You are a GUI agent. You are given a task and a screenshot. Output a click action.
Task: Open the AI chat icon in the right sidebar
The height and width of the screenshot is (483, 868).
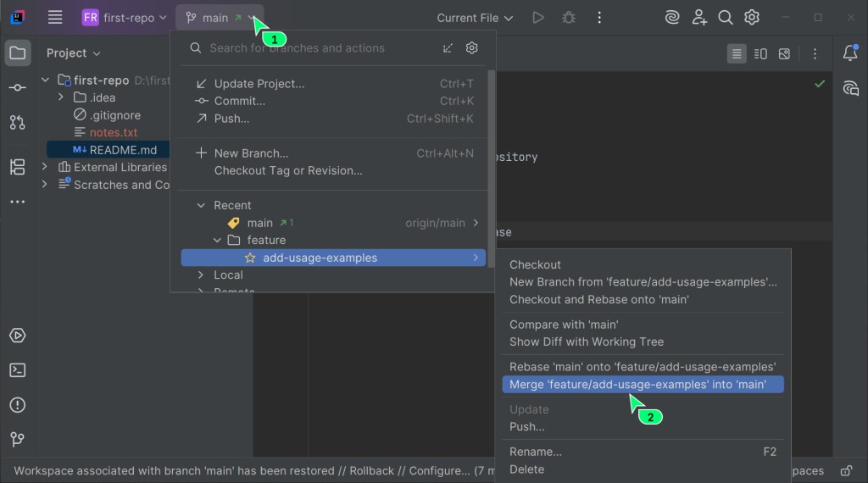pos(850,88)
